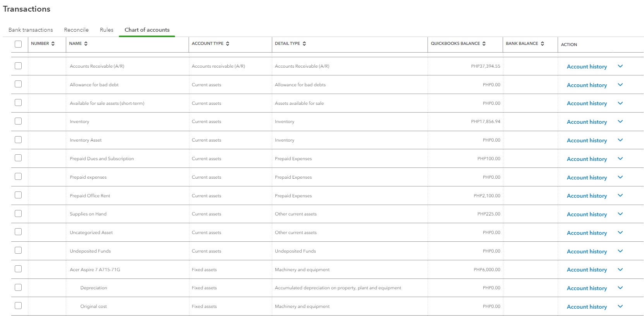
Task: Click the DETAIL TYPE sort icon
Action: coord(304,44)
